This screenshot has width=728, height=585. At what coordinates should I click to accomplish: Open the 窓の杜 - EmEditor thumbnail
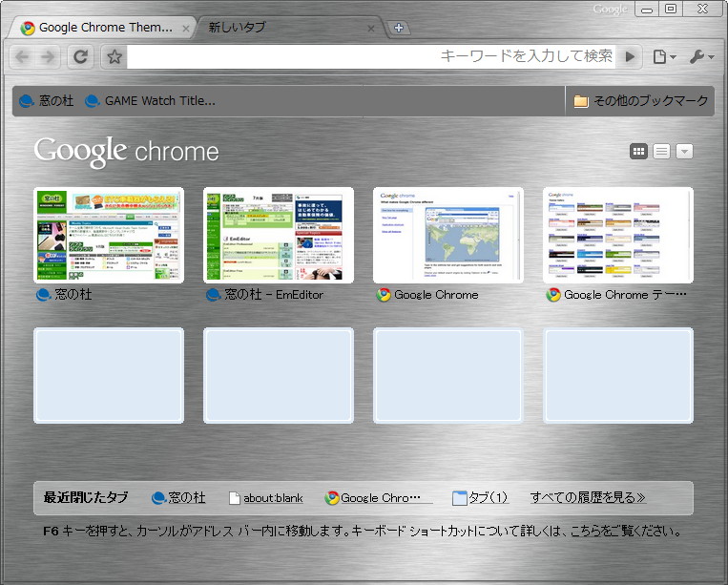point(278,235)
